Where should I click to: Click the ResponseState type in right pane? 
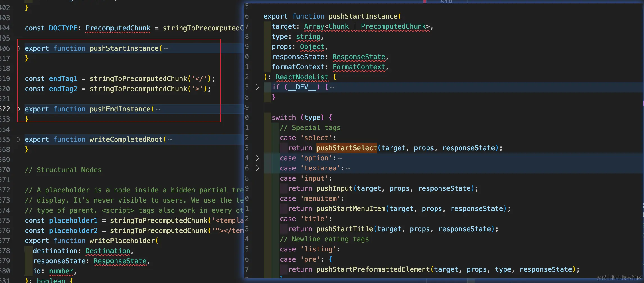pos(359,57)
